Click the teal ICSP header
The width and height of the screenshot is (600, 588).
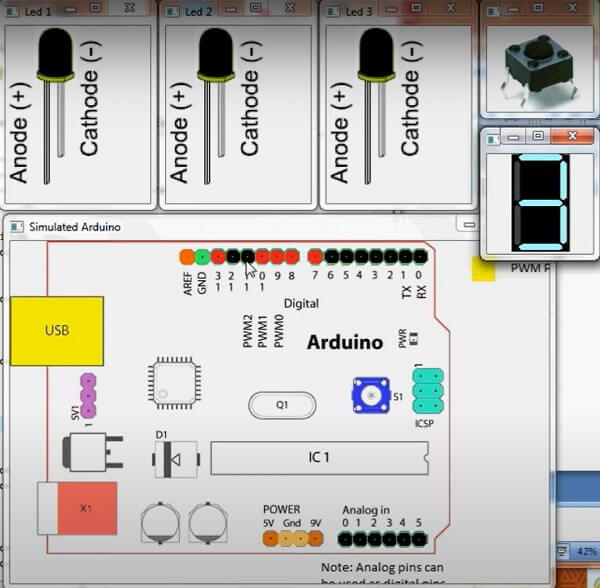tap(428, 391)
